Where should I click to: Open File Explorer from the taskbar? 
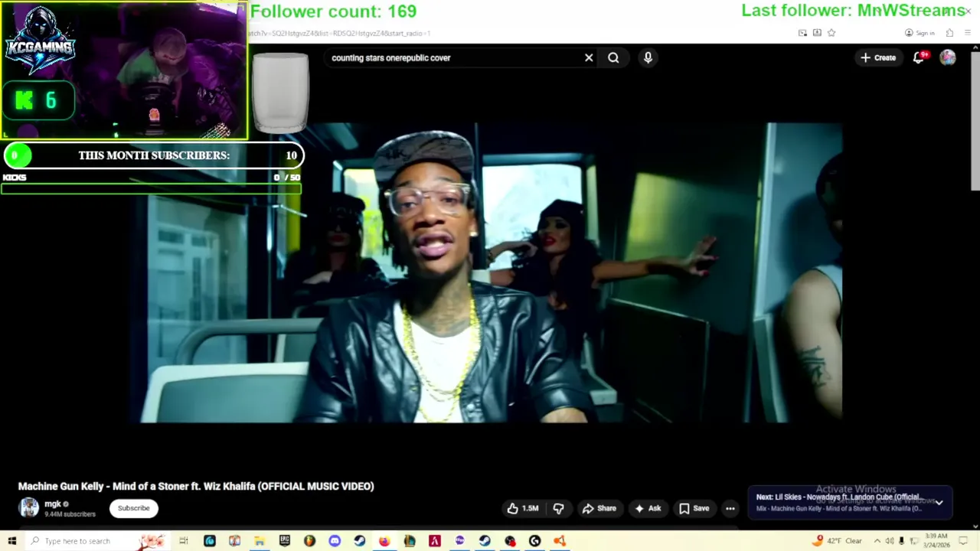pyautogui.click(x=260, y=541)
